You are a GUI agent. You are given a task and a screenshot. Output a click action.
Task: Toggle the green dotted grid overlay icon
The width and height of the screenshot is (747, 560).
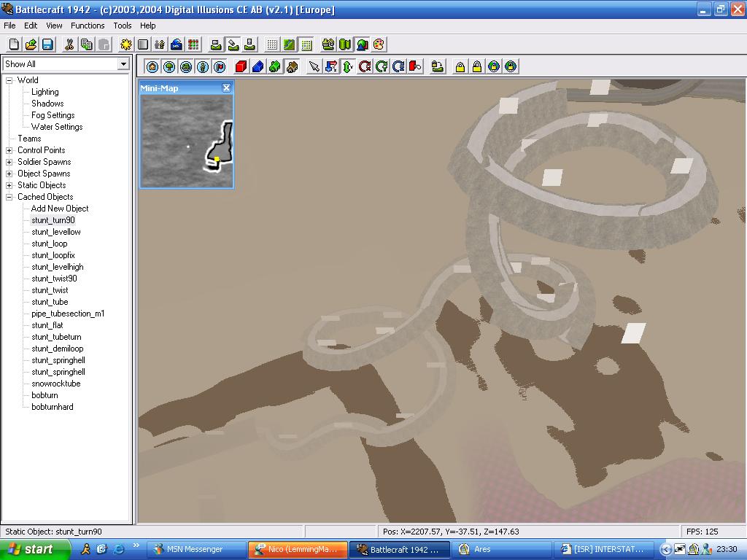(x=306, y=44)
